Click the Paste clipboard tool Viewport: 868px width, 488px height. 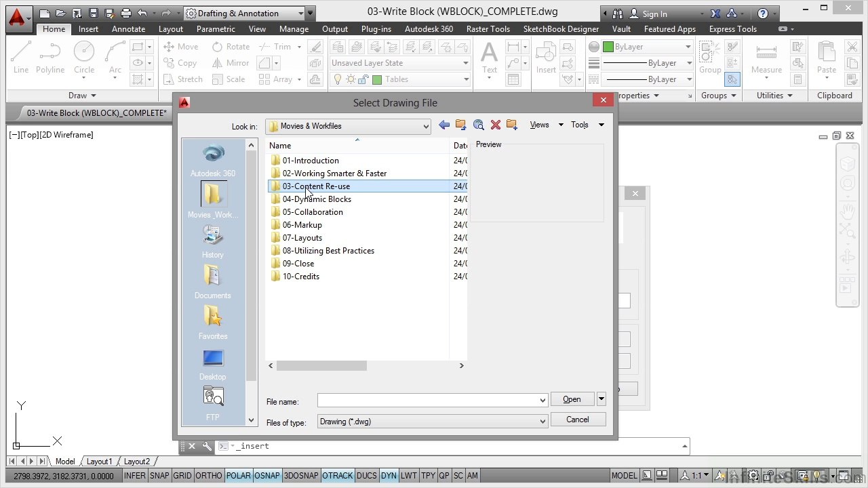coord(826,57)
